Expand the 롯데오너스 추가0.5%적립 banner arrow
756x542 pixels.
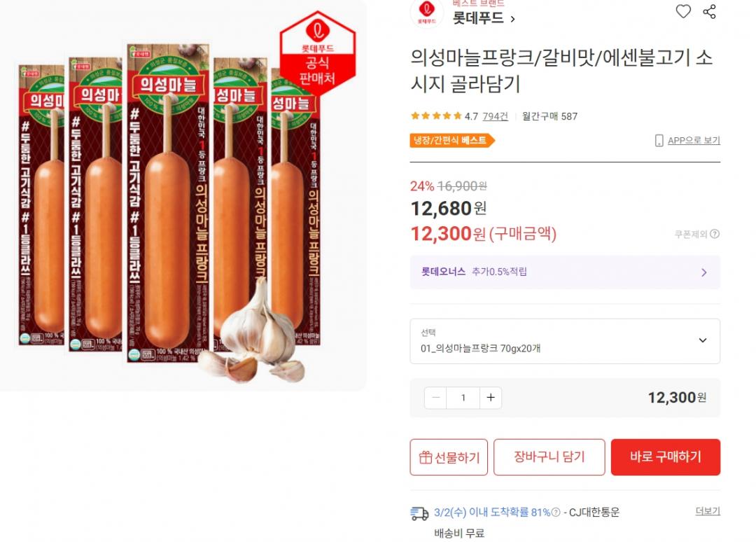pyautogui.click(x=704, y=272)
